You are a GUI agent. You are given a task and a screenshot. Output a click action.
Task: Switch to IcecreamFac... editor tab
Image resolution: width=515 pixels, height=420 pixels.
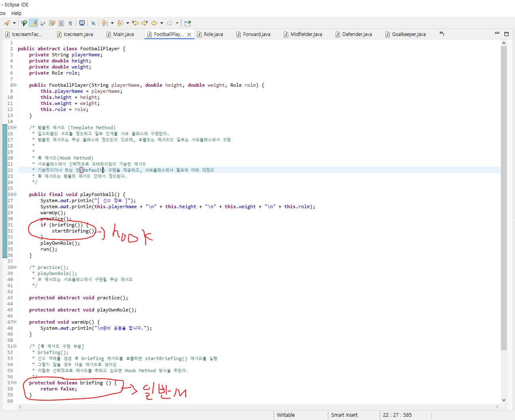(23, 34)
